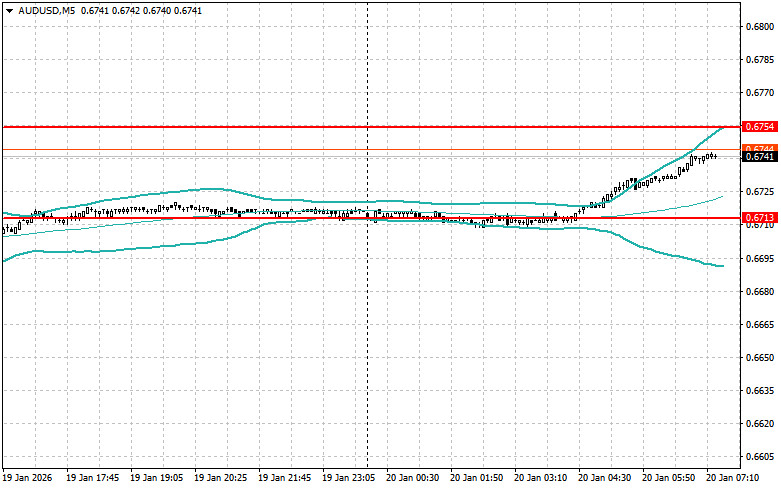
Task: Click the 0.6770 price scale value
Action: (760, 93)
